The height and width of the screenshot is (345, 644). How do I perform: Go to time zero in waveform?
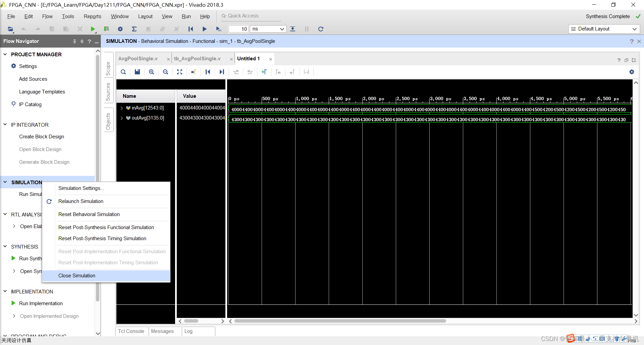coord(208,72)
